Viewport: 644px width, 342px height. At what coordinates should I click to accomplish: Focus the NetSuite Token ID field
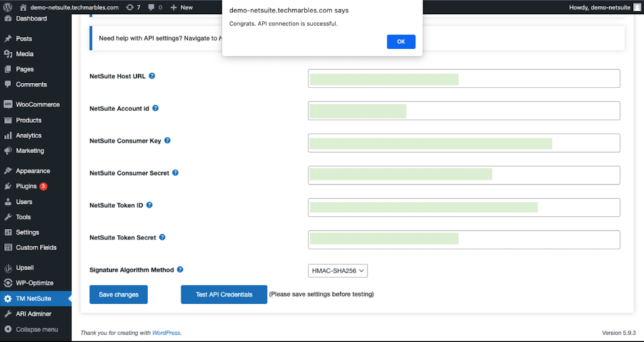click(x=464, y=207)
